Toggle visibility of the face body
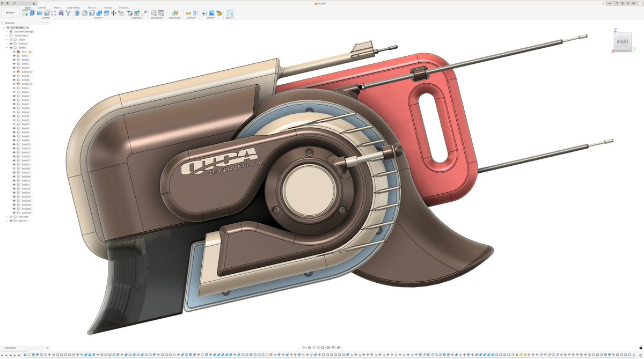 click(14, 52)
